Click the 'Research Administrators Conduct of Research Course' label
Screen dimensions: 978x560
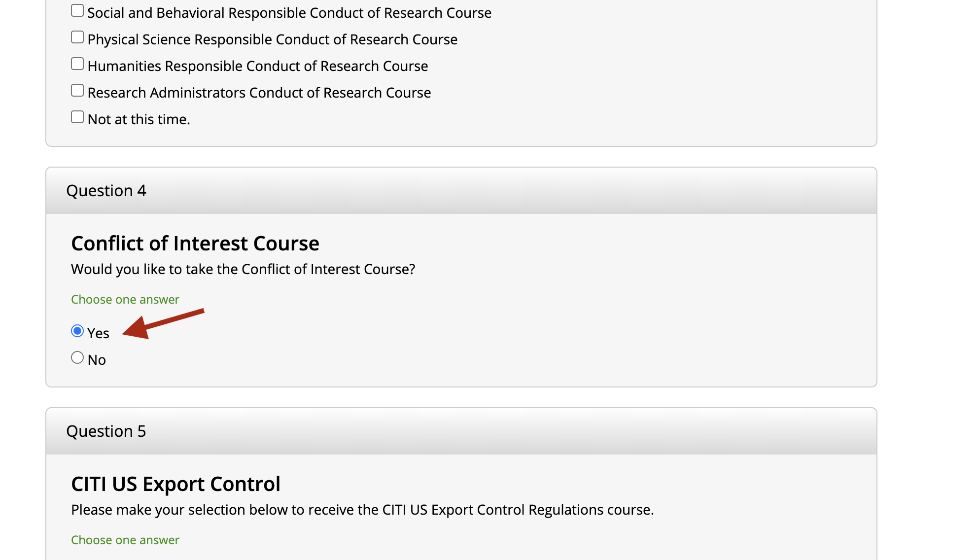pyautogui.click(x=259, y=93)
